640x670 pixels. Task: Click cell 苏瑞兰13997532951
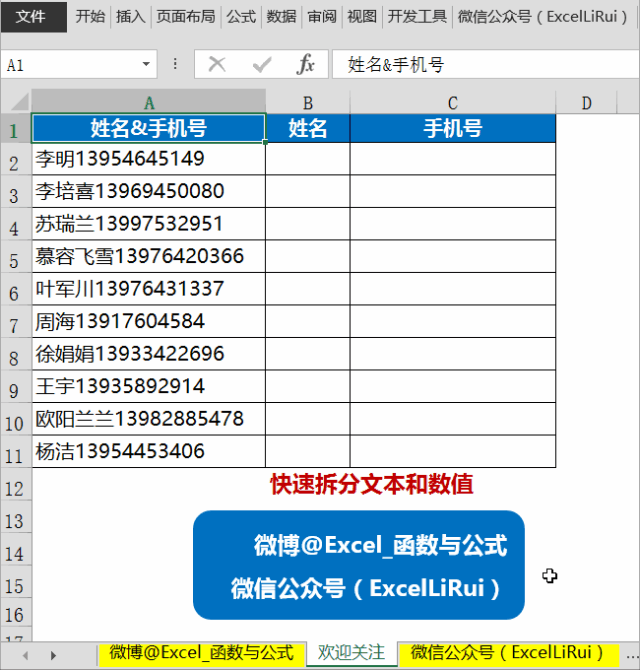coord(148,223)
